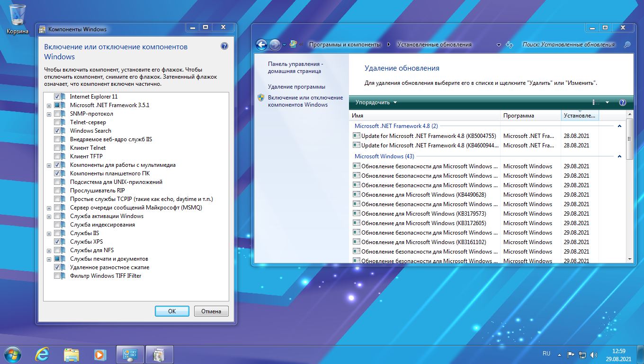Click the Start menu orb

click(x=13, y=354)
